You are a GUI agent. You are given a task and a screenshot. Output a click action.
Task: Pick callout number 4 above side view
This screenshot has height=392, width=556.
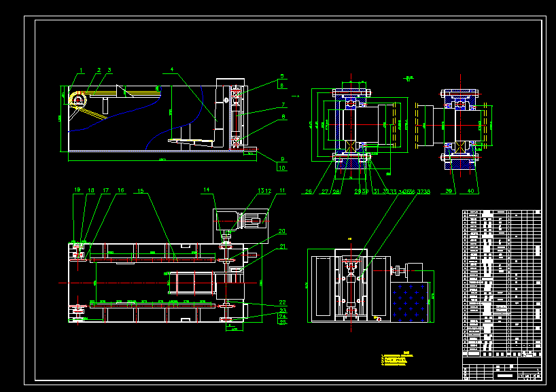pos(172,69)
